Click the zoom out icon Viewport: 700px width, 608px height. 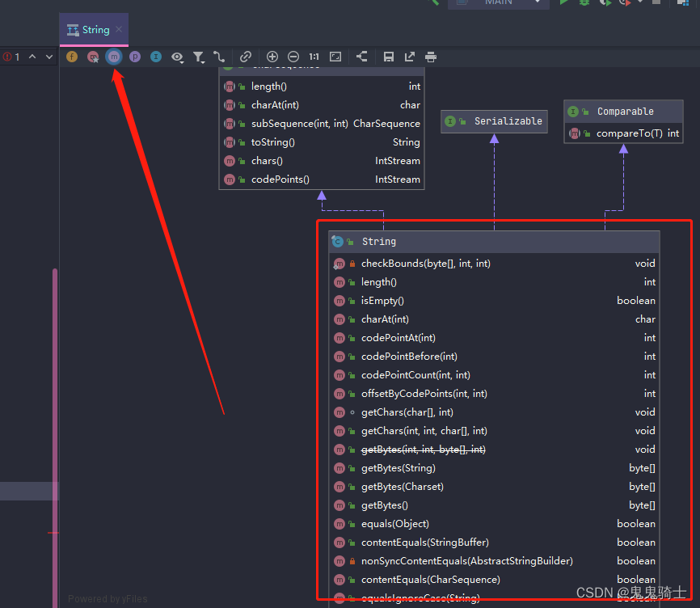click(x=293, y=57)
